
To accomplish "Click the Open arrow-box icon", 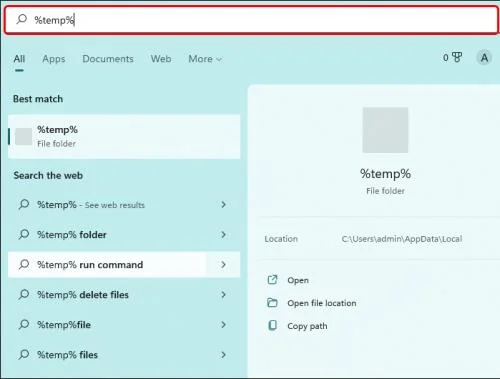I will coord(272,280).
